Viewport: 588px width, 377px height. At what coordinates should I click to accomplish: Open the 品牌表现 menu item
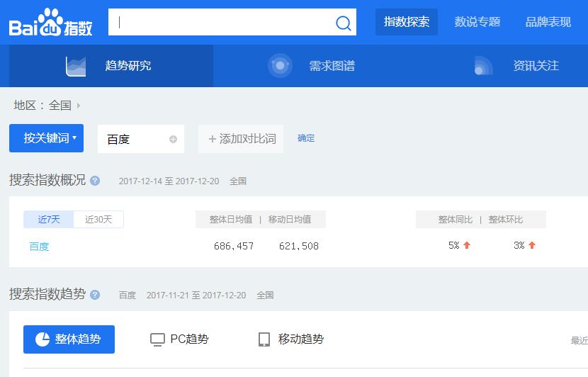tap(548, 22)
